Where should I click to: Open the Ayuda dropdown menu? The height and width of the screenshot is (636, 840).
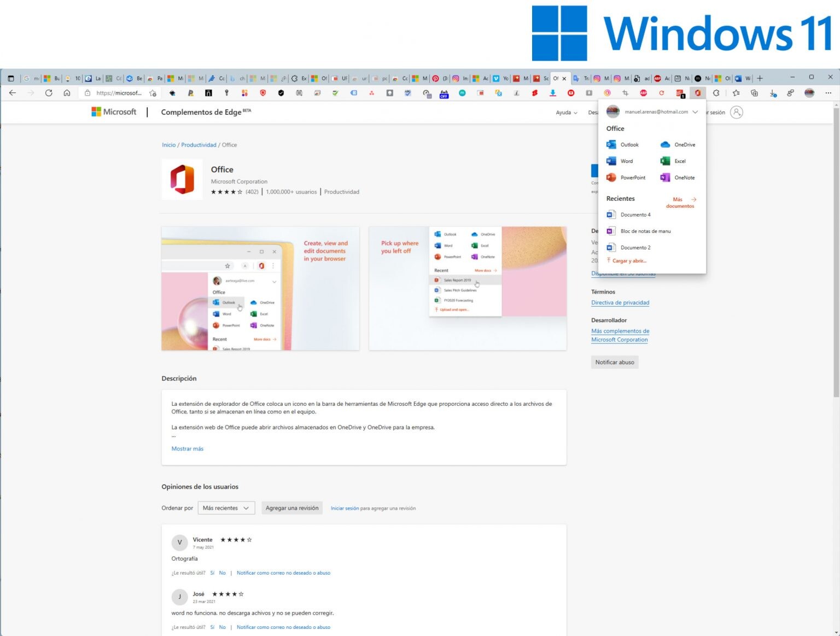tap(566, 113)
